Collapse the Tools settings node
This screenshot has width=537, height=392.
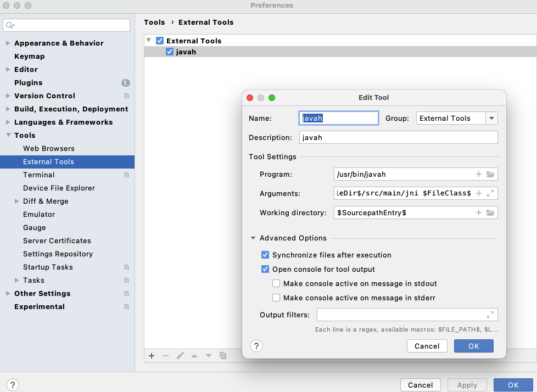[x=8, y=135]
